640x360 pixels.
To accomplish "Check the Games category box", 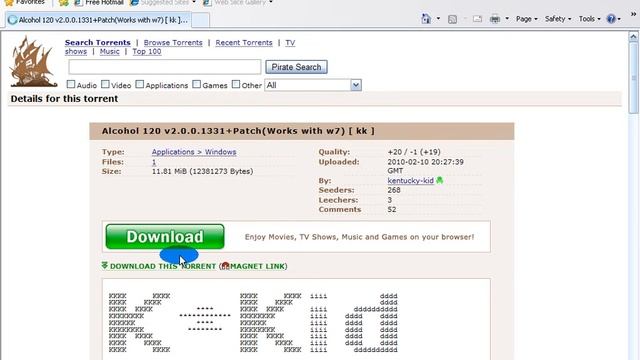I will (x=196, y=84).
